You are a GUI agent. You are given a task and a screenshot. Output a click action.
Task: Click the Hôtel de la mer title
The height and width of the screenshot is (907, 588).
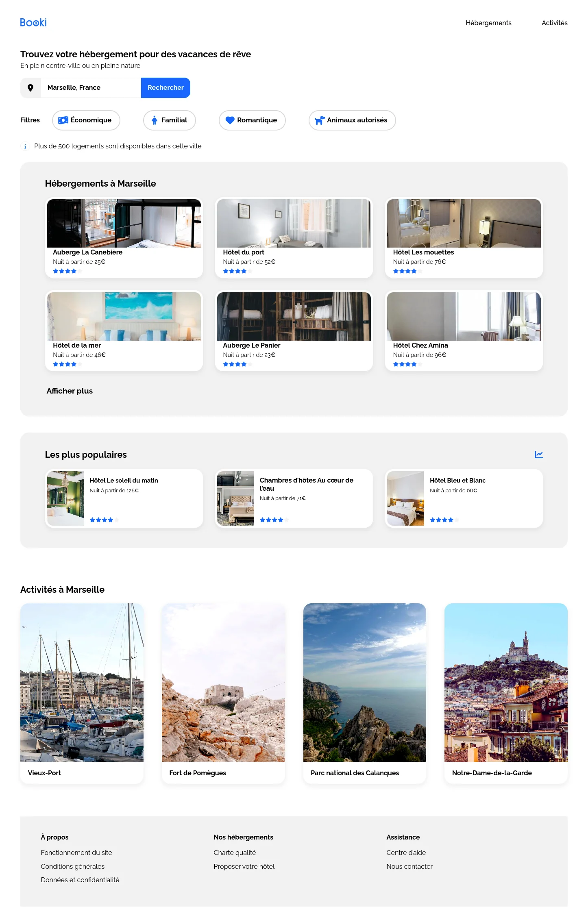point(77,346)
